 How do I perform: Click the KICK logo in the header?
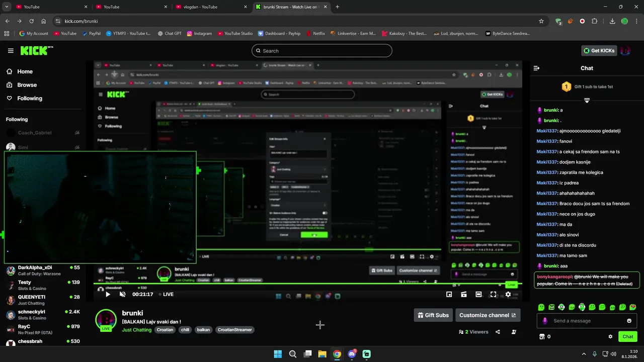(36, 50)
